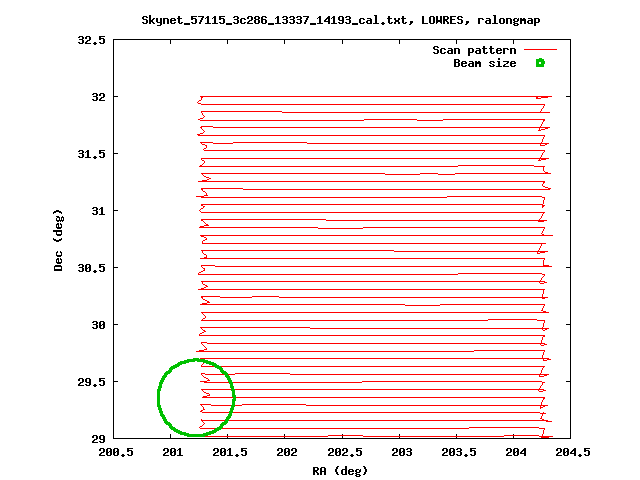Click the 32.5 tick label on Dec axis
This screenshot has width=640, height=480.
tap(91, 40)
